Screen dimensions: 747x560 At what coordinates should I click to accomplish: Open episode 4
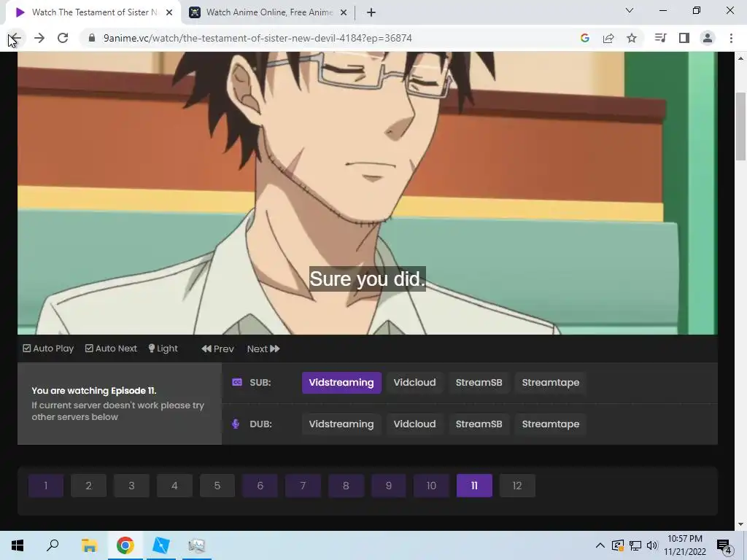coord(174,486)
